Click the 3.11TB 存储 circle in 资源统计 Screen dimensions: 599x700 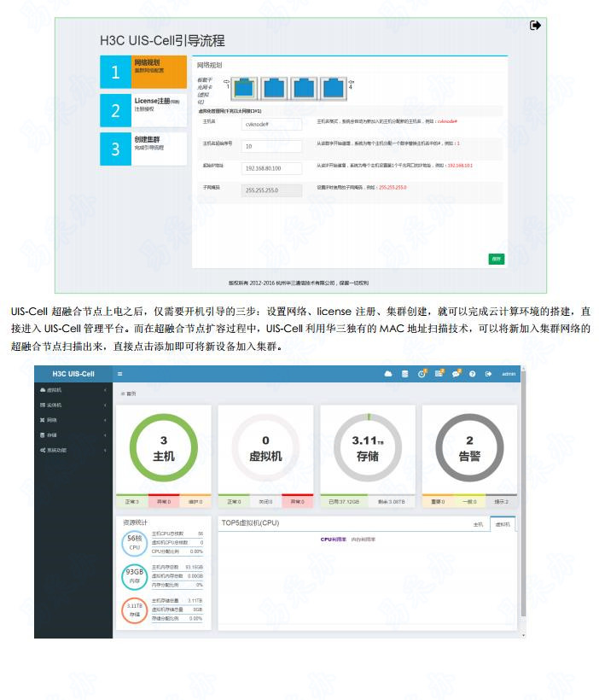point(134,610)
